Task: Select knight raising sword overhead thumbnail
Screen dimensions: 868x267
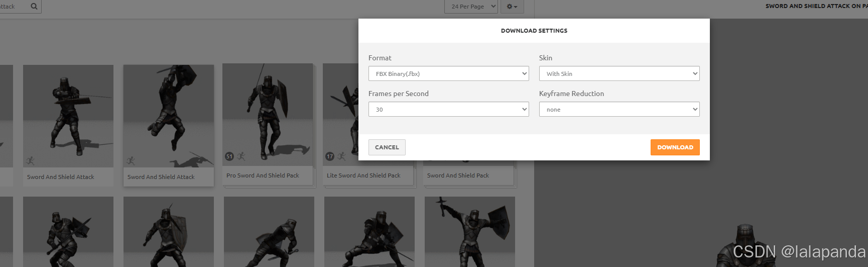Action: pyautogui.click(x=470, y=232)
